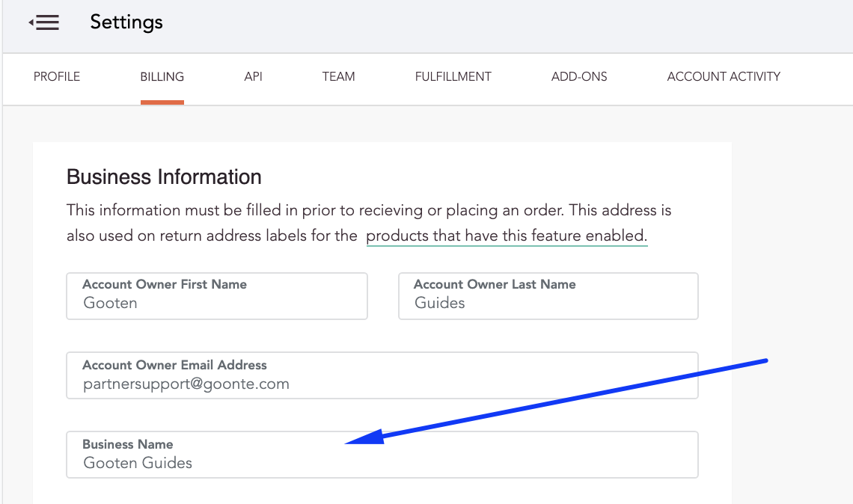Click the partnersupport@goonte.com email text
The height and width of the screenshot is (504, 853).
click(x=186, y=384)
